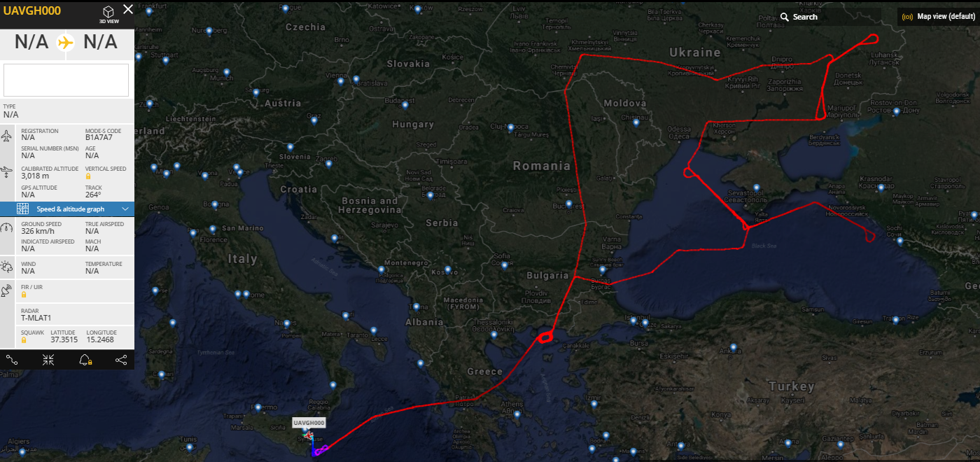
Task: Select the UAVGH000 aircraft label on map
Action: (309, 423)
